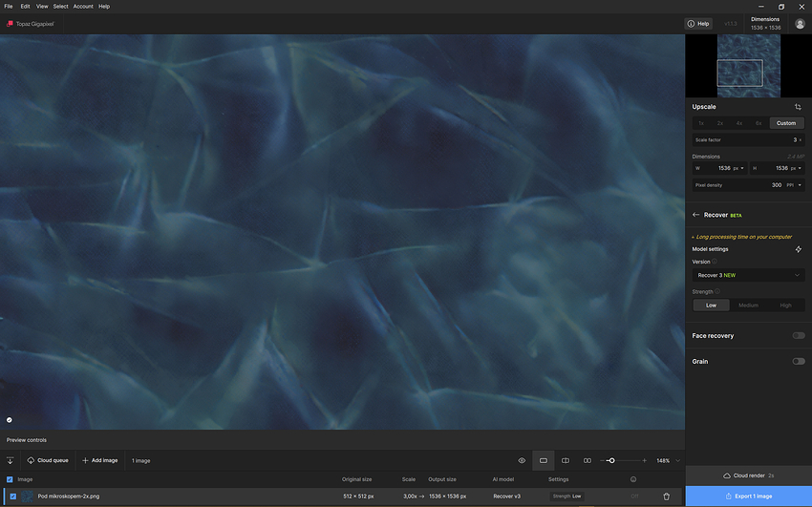Click Export 1 image button
The image size is (812, 507).
[748, 496]
